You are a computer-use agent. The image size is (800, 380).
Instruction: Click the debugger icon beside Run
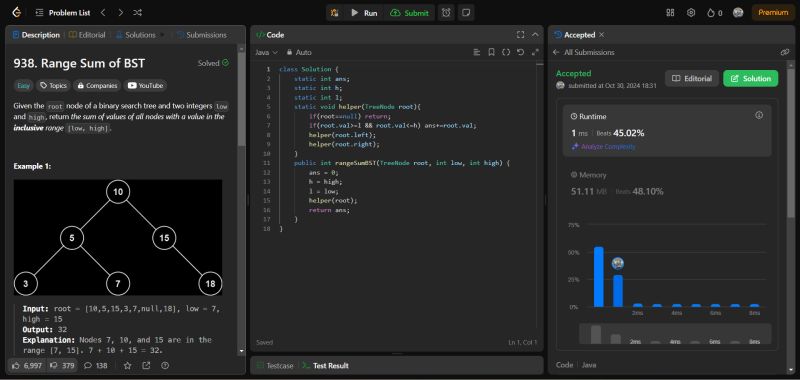(335, 13)
